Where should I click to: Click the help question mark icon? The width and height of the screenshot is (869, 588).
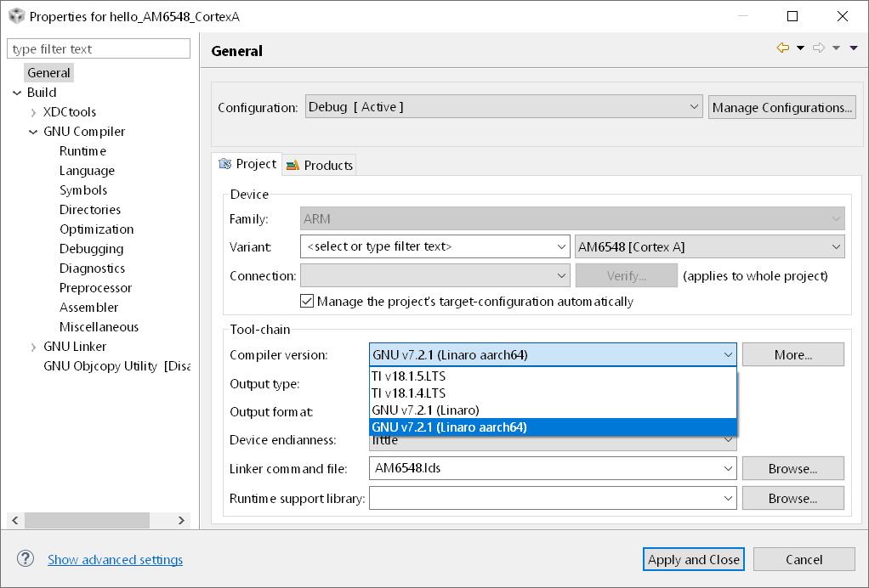26,558
